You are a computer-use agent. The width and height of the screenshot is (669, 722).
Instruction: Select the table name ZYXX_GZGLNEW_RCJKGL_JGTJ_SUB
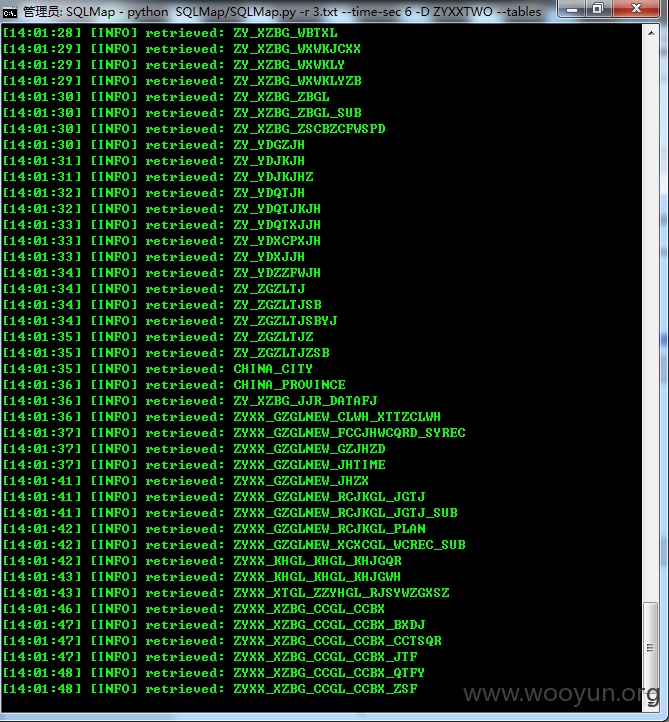click(345, 513)
